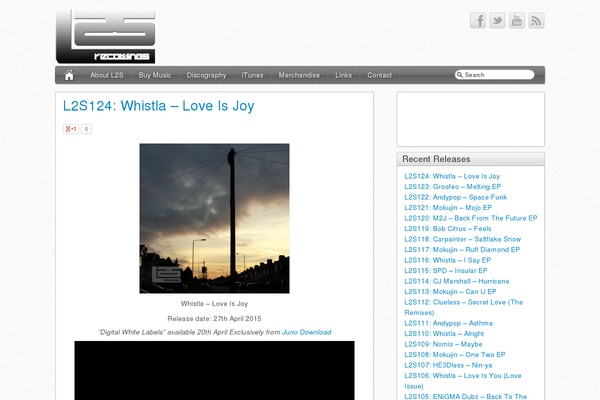Click the text Release date: 27th April 2015
Viewport: 600px width, 400px height.
click(x=214, y=318)
